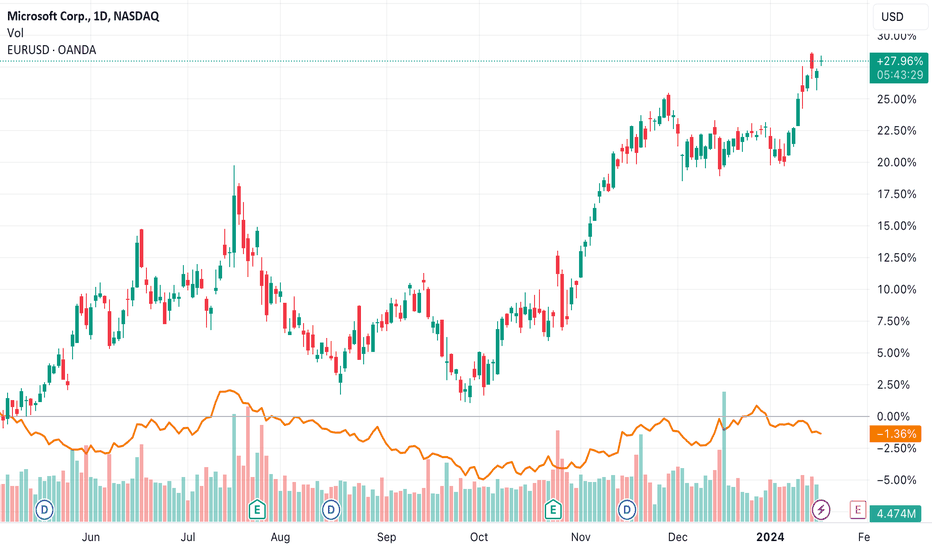
Task: Click the 12.50% axis label
Action: tap(896, 257)
